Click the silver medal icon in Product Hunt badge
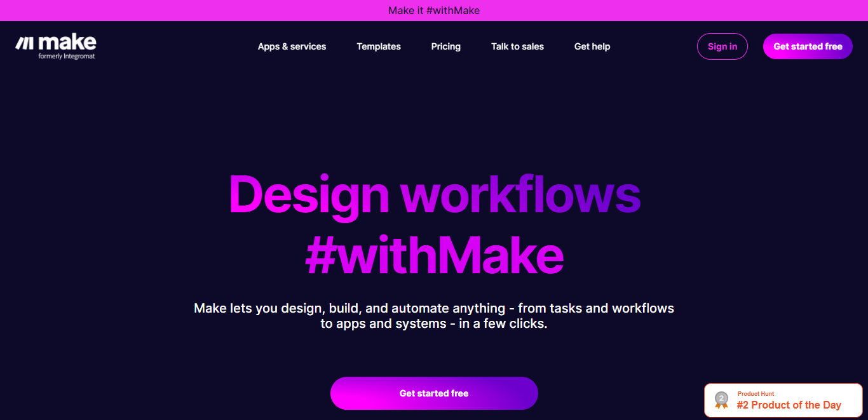The height and width of the screenshot is (420, 868). pos(721,400)
